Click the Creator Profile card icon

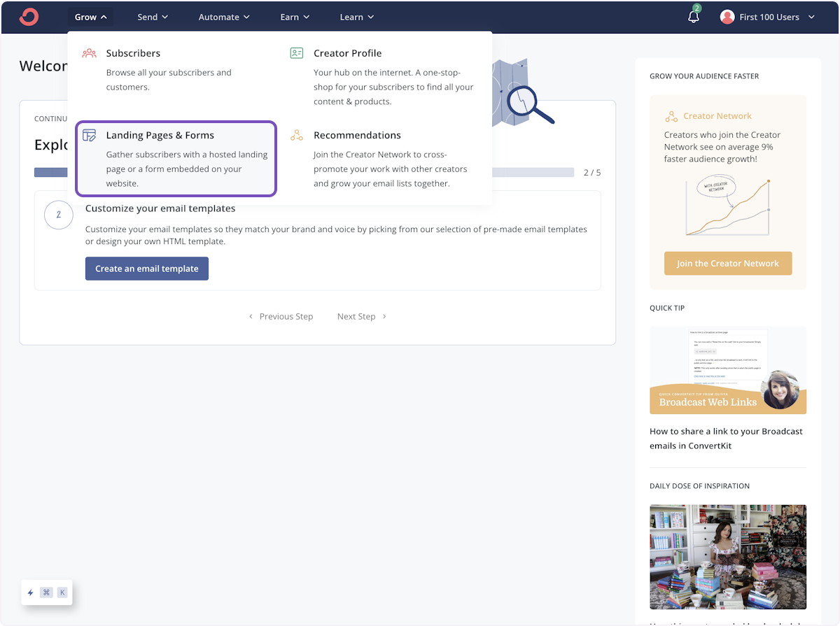coord(297,52)
